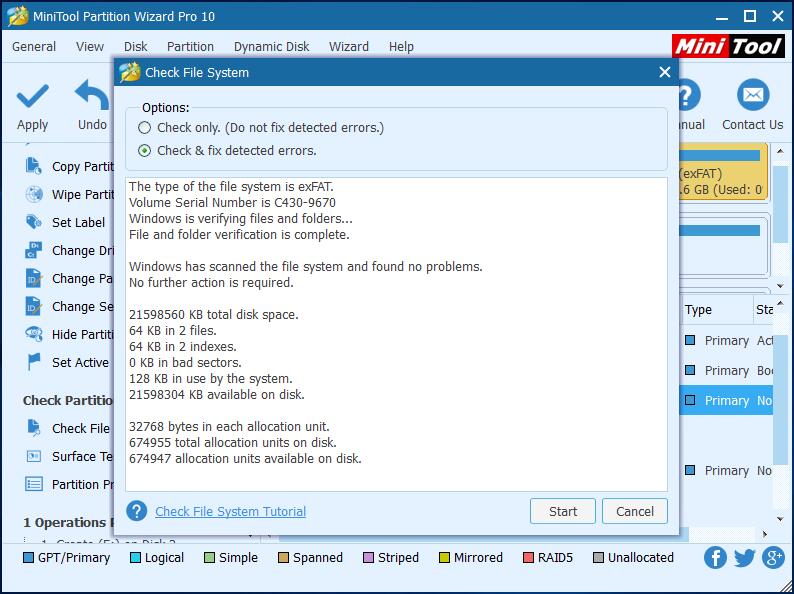This screenshot has width=794, height=594.
Task: Click the Set Active action text
Action: coord(80,363)
